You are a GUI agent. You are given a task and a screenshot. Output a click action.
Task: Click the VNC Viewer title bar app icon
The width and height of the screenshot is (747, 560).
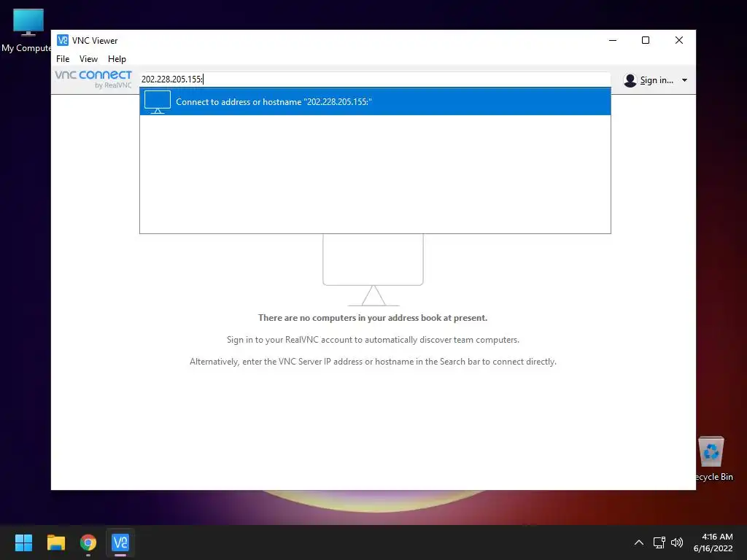[63, 40]
